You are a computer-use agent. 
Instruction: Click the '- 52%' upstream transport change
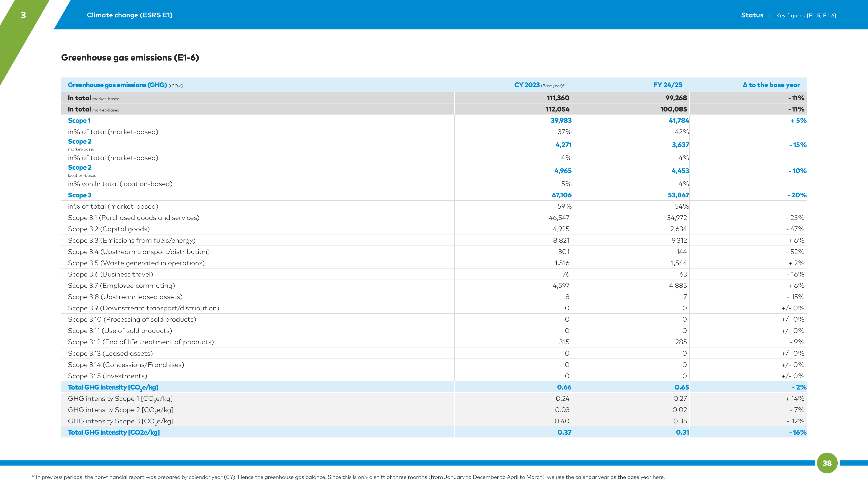tap(795, 252)
